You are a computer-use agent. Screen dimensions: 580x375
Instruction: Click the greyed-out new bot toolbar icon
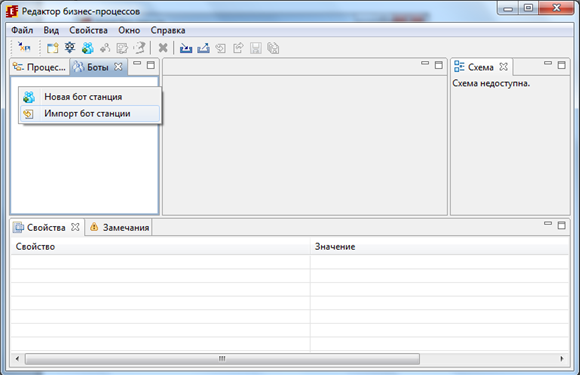(x=105, y=48)
